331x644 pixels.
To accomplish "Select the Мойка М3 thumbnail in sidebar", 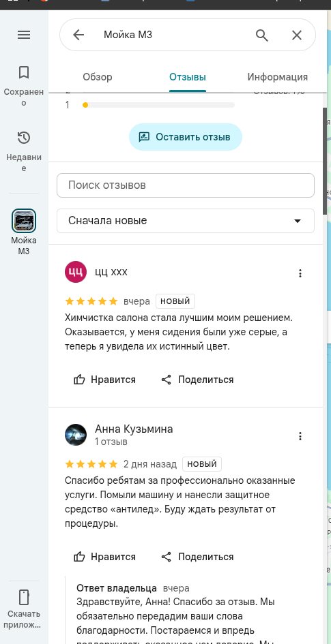I will [x=24, y=221].
